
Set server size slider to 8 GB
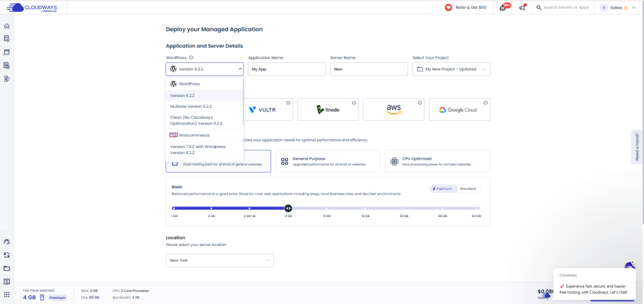point(327,208)
